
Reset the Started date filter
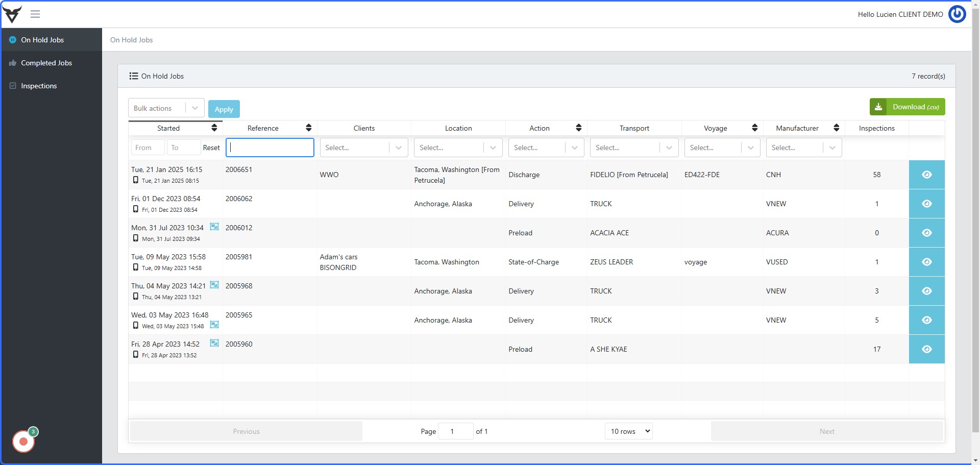tap(211, 148)
